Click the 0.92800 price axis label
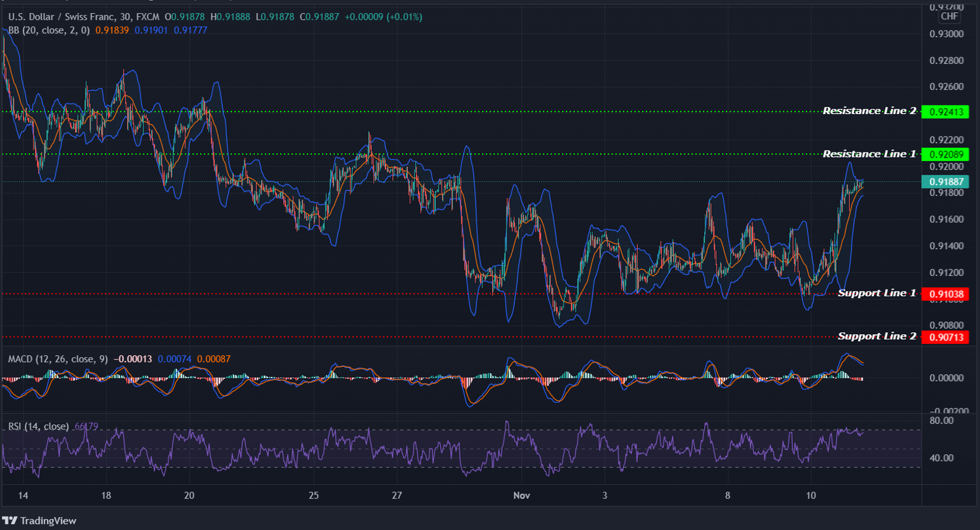The image size is (980, 530). point(947,61)
